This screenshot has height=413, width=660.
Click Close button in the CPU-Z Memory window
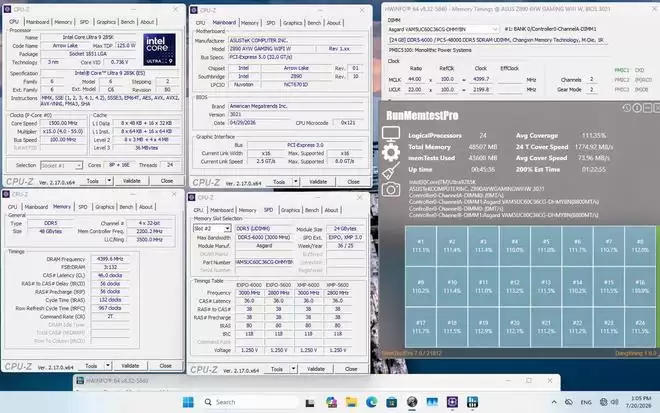pyautogui.click(x=165, y=366)
